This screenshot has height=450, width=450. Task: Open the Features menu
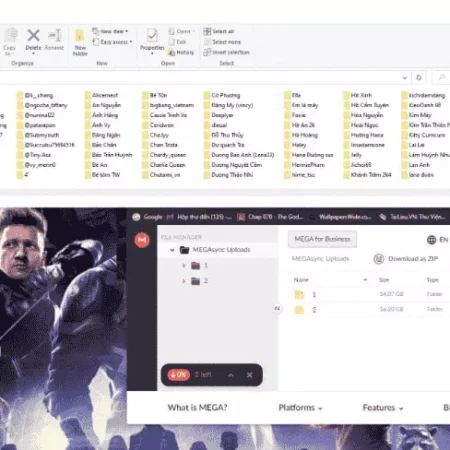click(x=383, y=408)
